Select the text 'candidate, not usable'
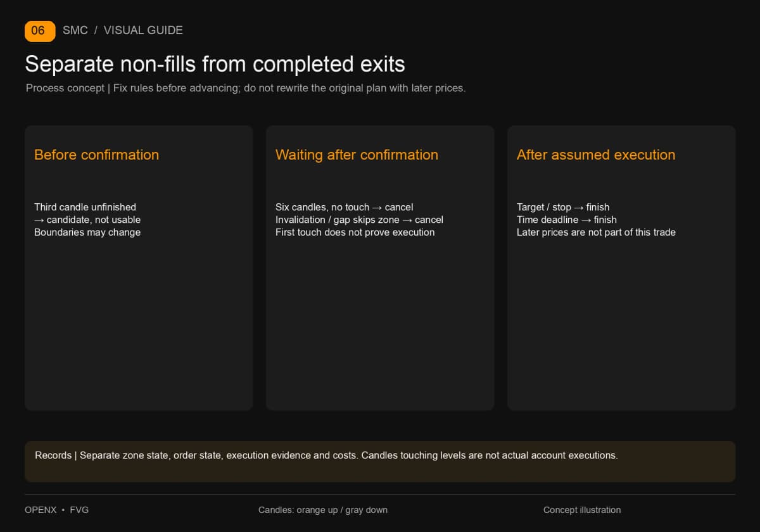 (x=94, y=220)
